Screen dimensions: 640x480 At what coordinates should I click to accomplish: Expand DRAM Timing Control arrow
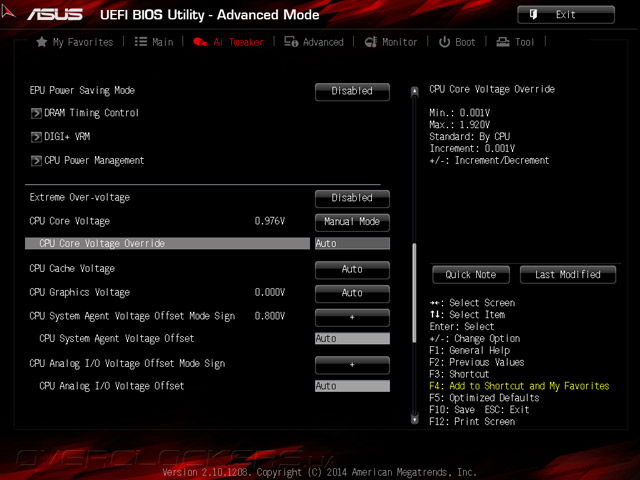[36, 113]
